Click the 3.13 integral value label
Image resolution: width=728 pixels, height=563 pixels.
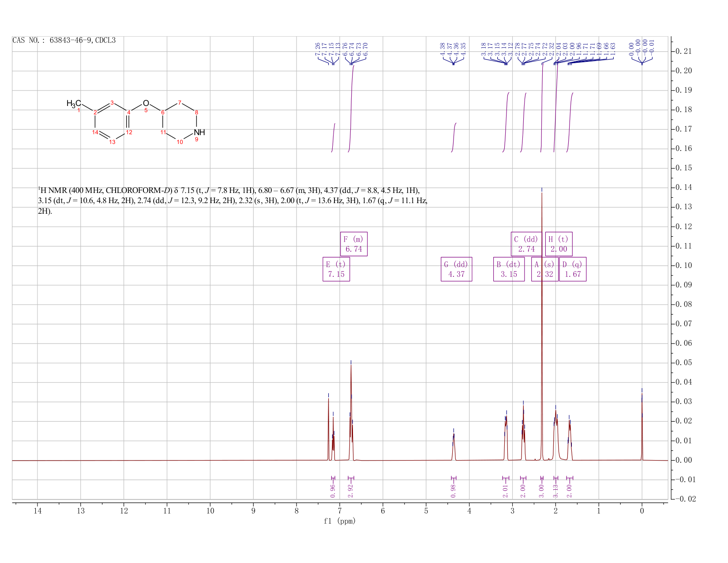pos(556,491)
